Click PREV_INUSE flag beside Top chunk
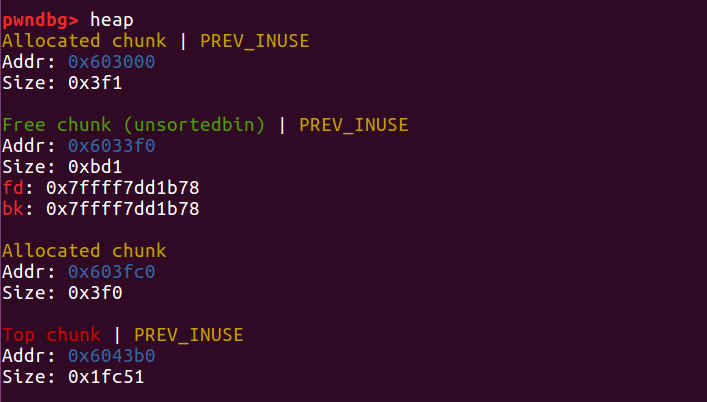Screen dimensions: 707x402 189,334
